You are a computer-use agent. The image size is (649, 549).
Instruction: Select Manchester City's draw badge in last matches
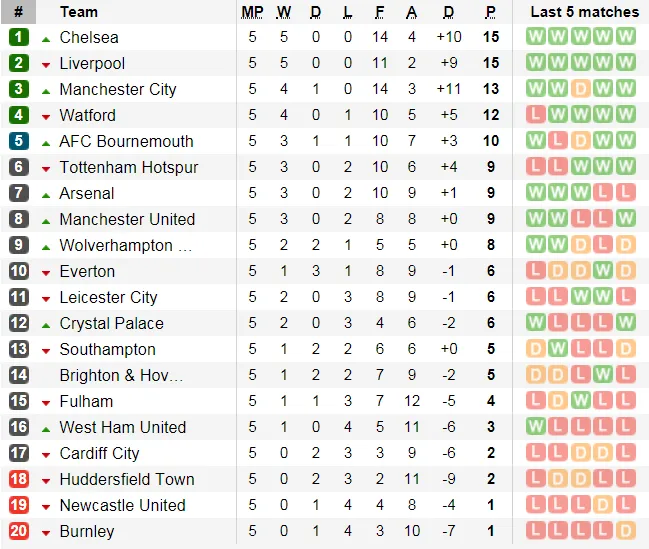pyautogui.click(x=582, y=89)
